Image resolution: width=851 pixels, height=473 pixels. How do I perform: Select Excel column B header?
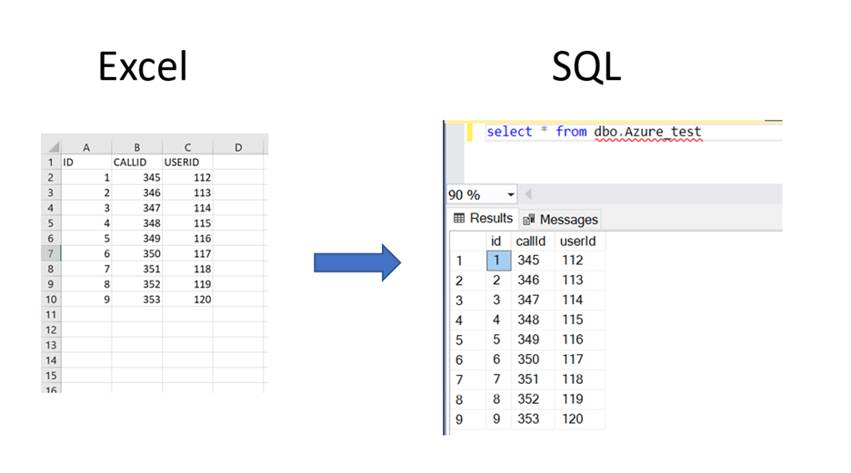(137, 147)
